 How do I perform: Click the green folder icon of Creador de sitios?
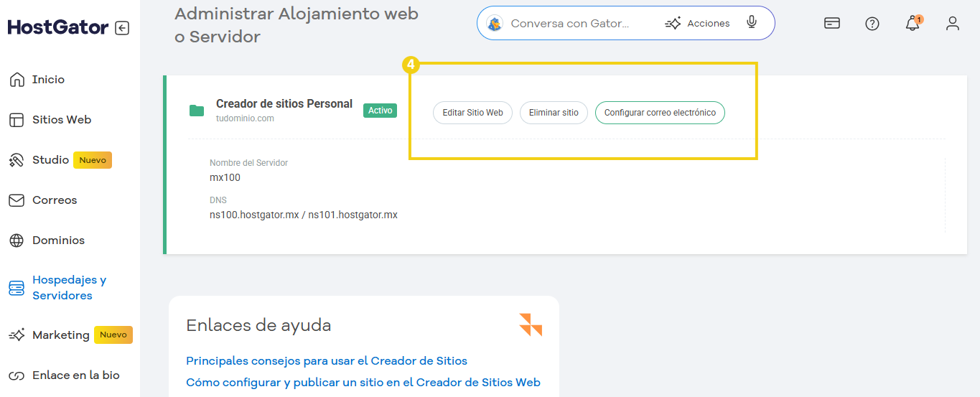point(197,111)
